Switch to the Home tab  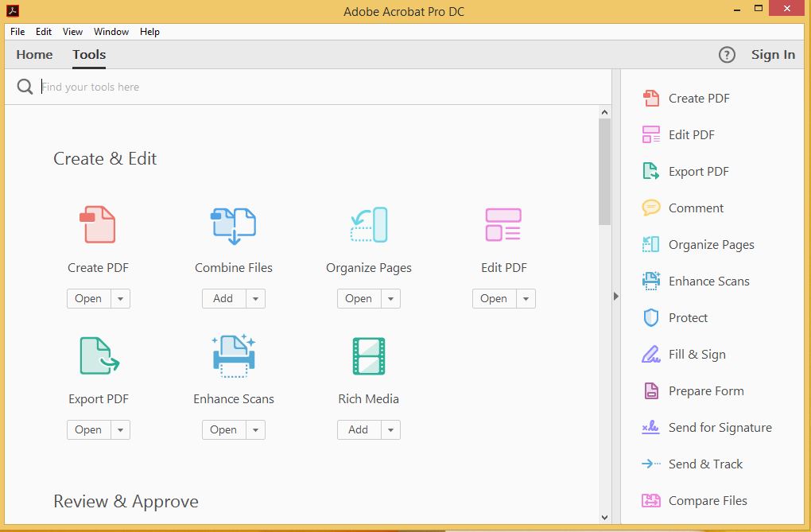[x=34, y=54]
